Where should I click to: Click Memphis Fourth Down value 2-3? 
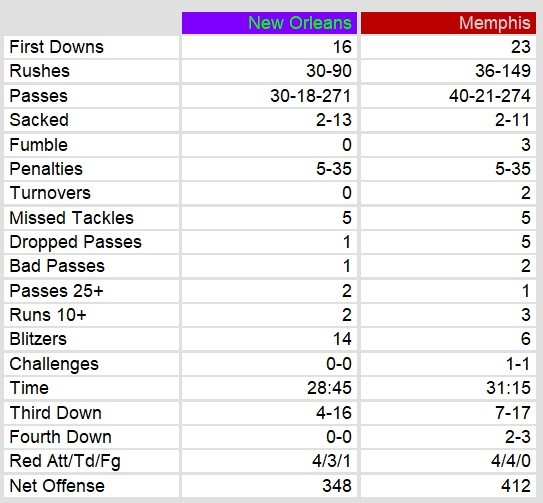pos(517,437)
